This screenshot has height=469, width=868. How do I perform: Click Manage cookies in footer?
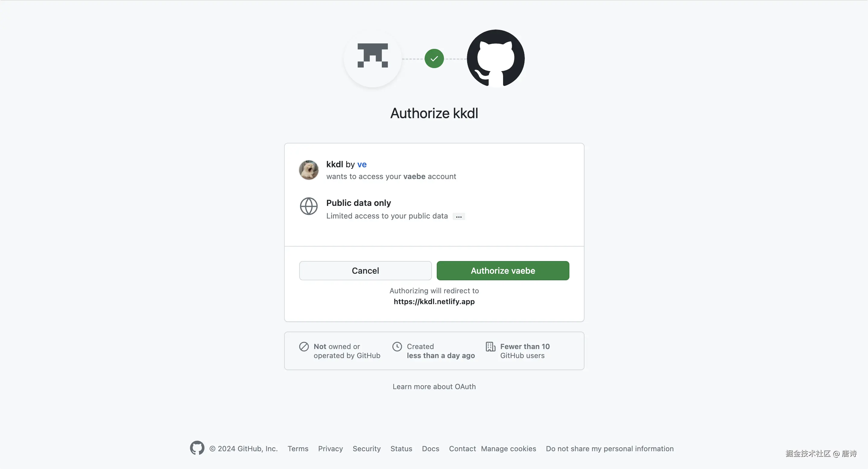coord(508,449)
